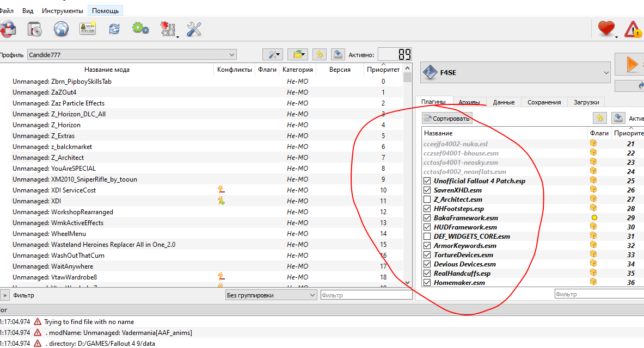The image size is (644, 348).
Task: Click the blue refresh arrows icon
Action: 114,29
